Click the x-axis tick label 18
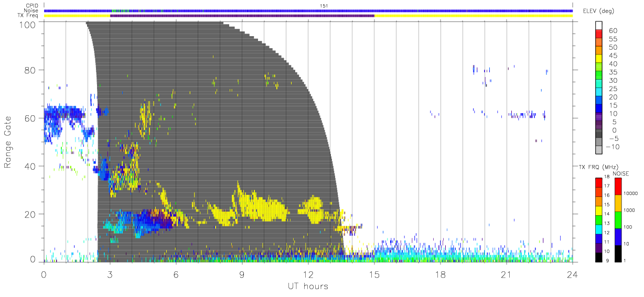This screenshot has height=297, width=644. (x=441, y=274)
